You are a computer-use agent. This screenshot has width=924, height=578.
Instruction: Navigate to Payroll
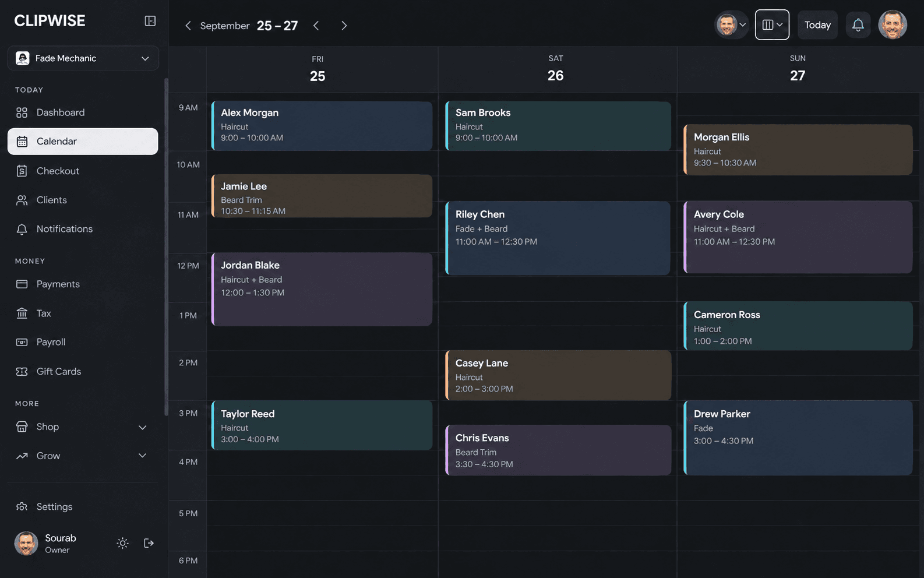pyautogui.click(x=82, y=342)
